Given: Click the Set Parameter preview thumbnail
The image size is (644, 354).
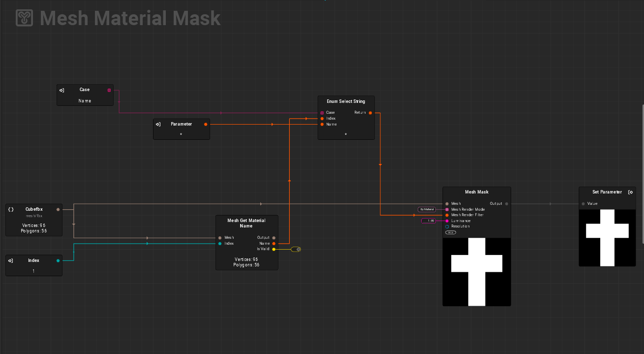Looking at the screenshot, I should point(607,237).
